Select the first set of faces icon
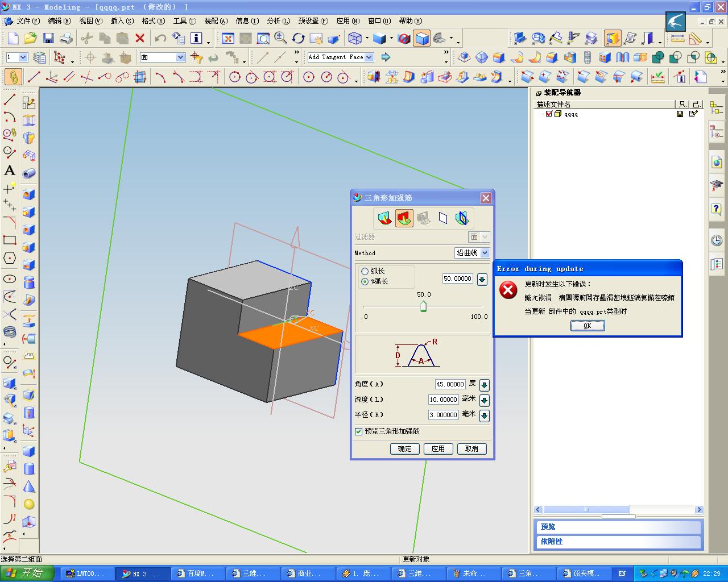 tap(385, 218)
